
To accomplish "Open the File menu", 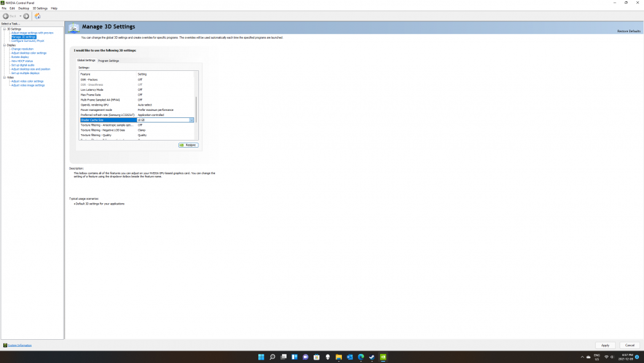I will point(4,8).
